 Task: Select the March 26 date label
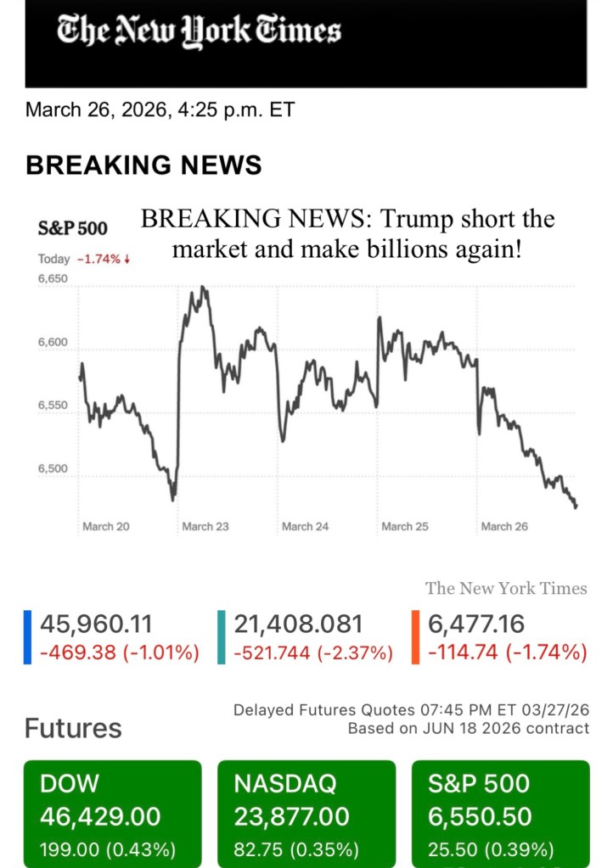[x=504, y=527]
